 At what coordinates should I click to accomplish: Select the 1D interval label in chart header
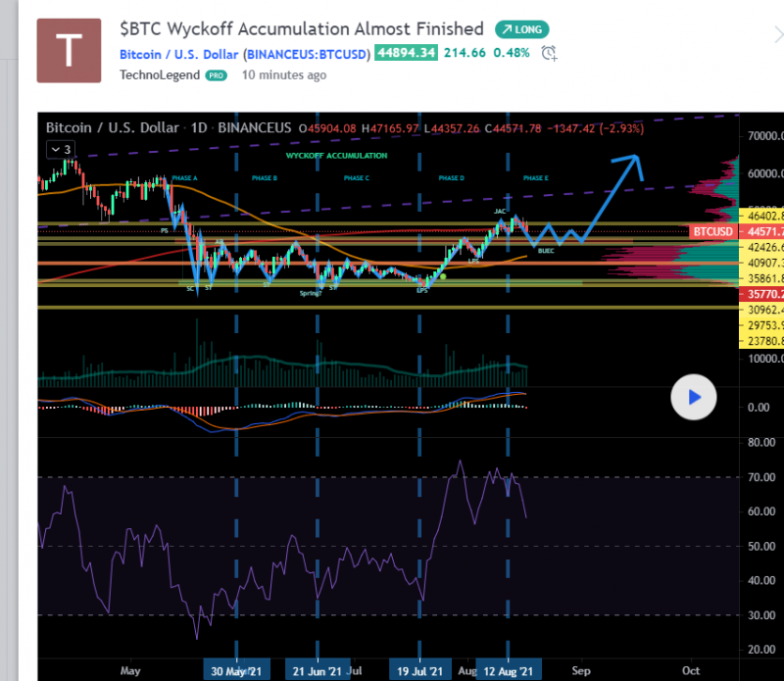(x=199, y=127)
